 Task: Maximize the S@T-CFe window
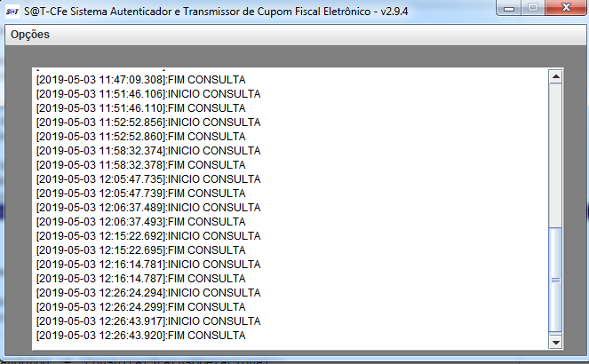coord(533,8)
